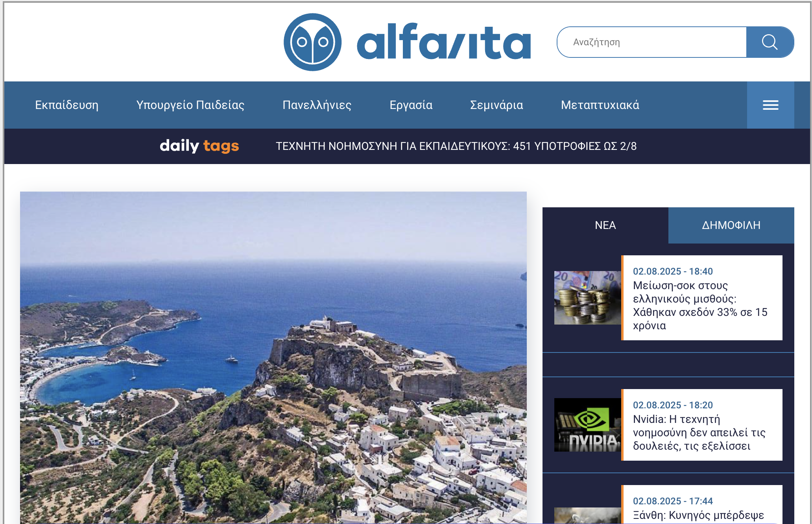
Task: Open the Nvidia artificial intelligence article
Action: [x=699, y=432]
